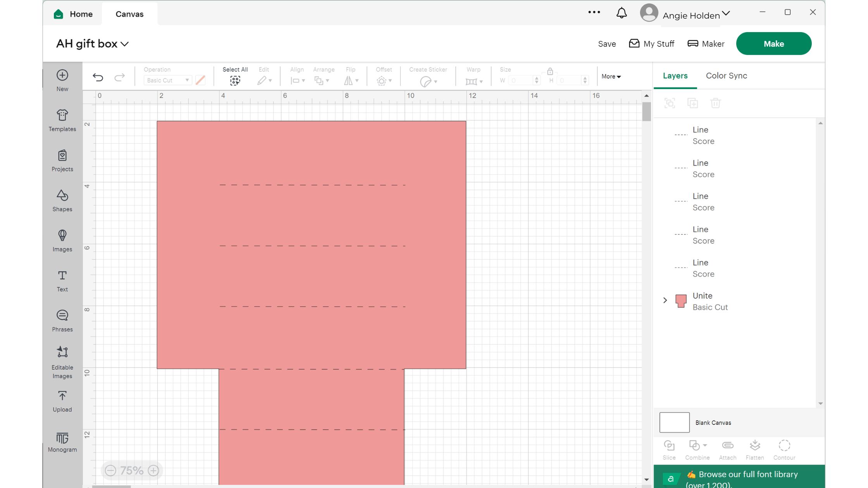
Task: Open Angie Holden account menu
Action: click(x=691, y=15)
